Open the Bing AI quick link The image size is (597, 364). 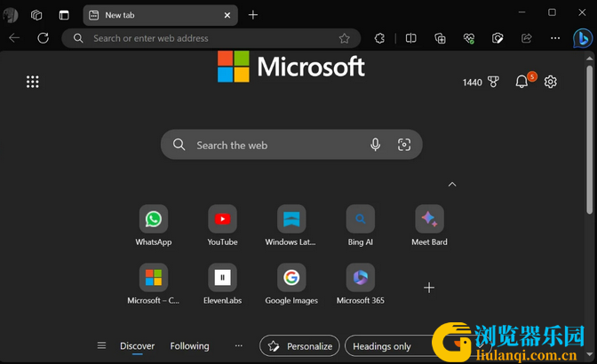click(360, 226)
